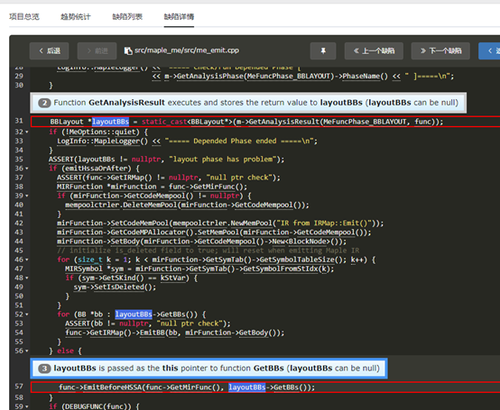Click the blue button at toolbar's right edge

[x=489, y=51]
